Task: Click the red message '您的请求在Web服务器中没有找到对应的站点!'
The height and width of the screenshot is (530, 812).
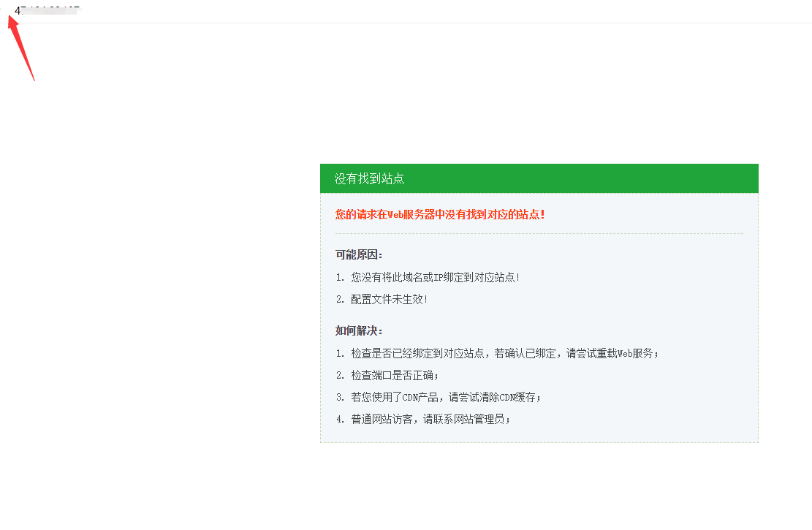Action: point(440,214)
